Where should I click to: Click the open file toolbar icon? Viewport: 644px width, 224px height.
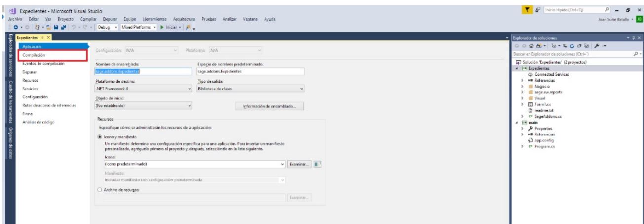(x=49, y=27)
